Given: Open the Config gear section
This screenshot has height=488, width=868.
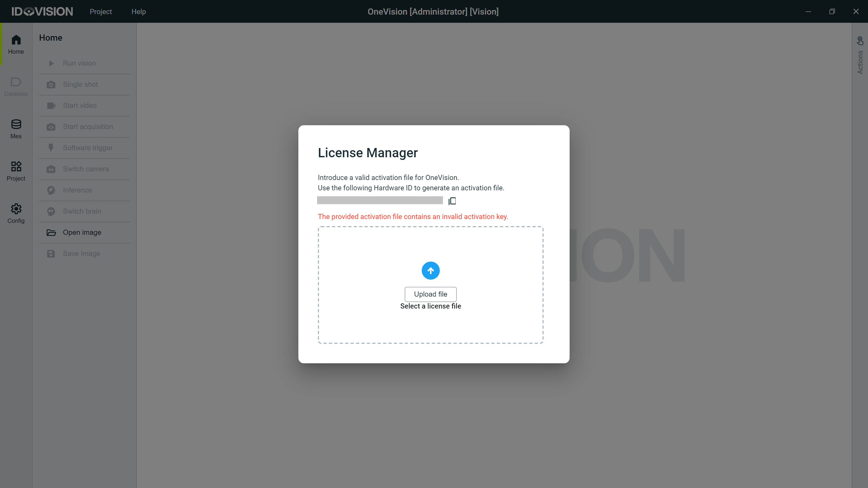Looking at the screenshot, I should (16, 214).
